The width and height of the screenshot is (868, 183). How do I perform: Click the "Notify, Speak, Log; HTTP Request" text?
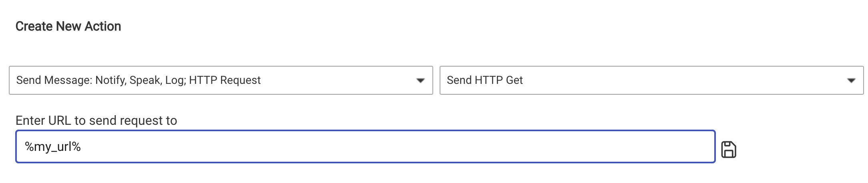coord(178,80)
